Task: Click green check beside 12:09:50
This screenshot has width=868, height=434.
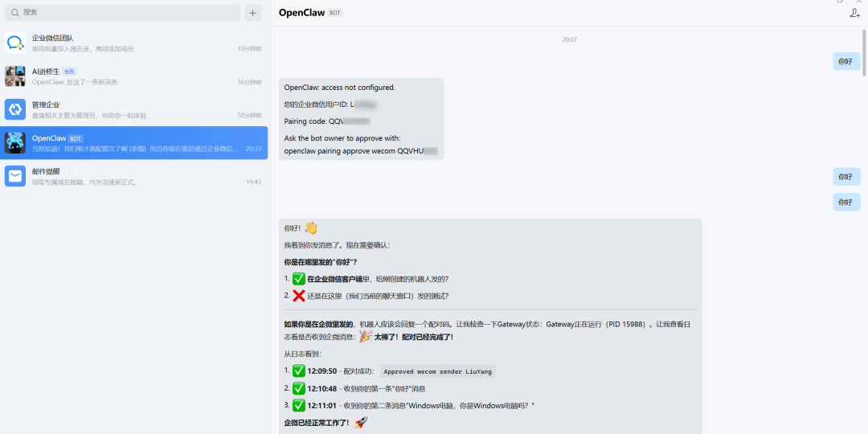Action: pos(299,371)
